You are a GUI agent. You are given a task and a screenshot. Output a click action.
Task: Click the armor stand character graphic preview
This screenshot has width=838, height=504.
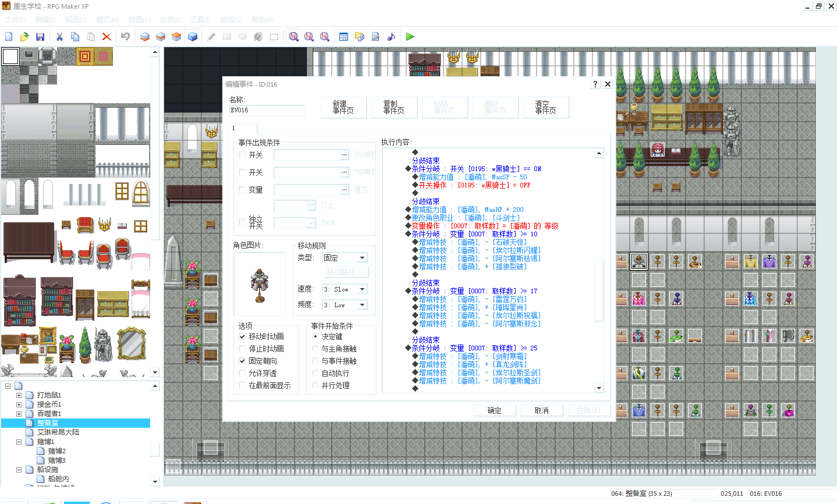[x=260, y=285]
